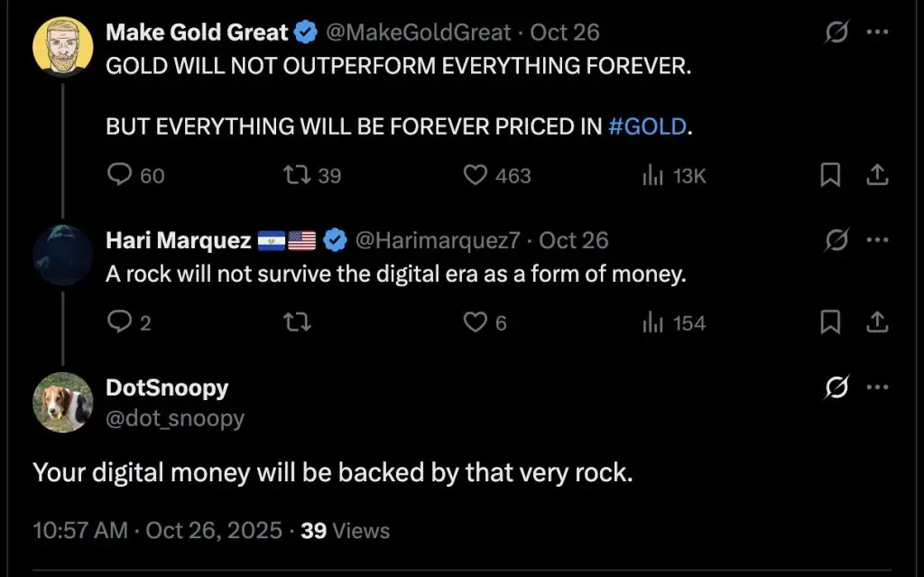Screen dimensions: 924x577
Task: Repost Hari Marquez's reply
Action: pos(295,321)
